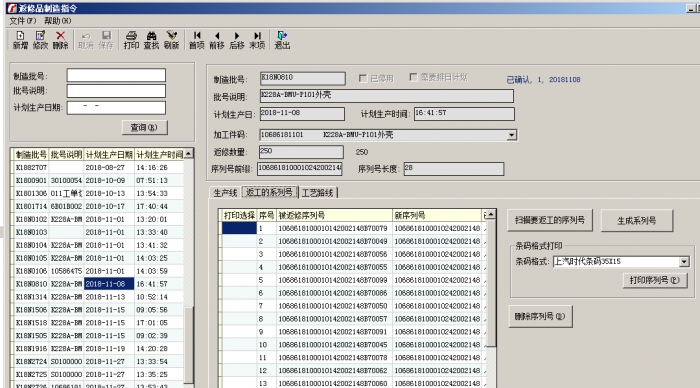
Task: Click the 打印 (Print) toolbar icon
Action: 131,40
